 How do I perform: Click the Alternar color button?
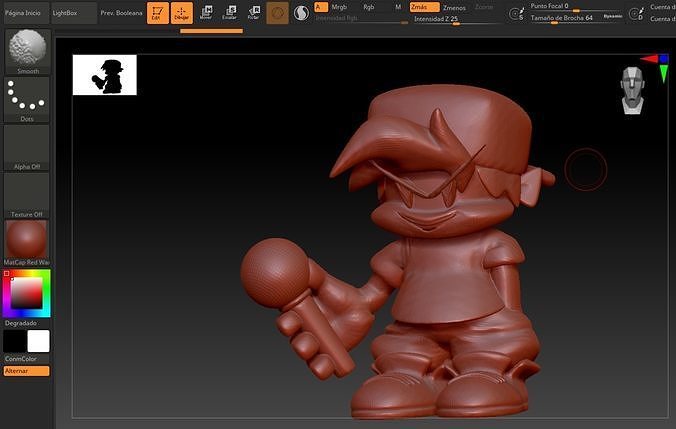point(27,371)
